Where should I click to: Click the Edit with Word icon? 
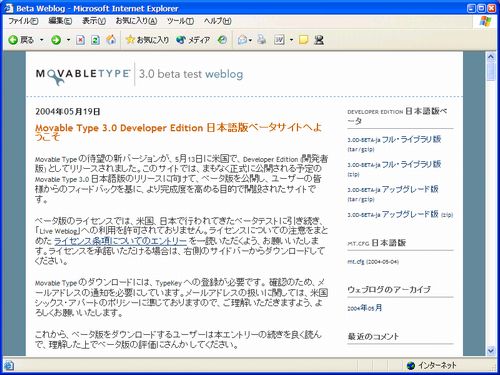coord(279,40)
